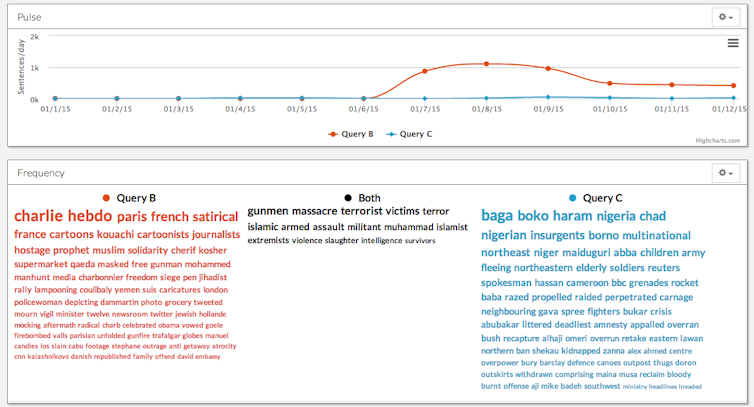Open the Frequency panel gear settings dropdown
Viewport: 754px width, 407px height.
[726, 173]
